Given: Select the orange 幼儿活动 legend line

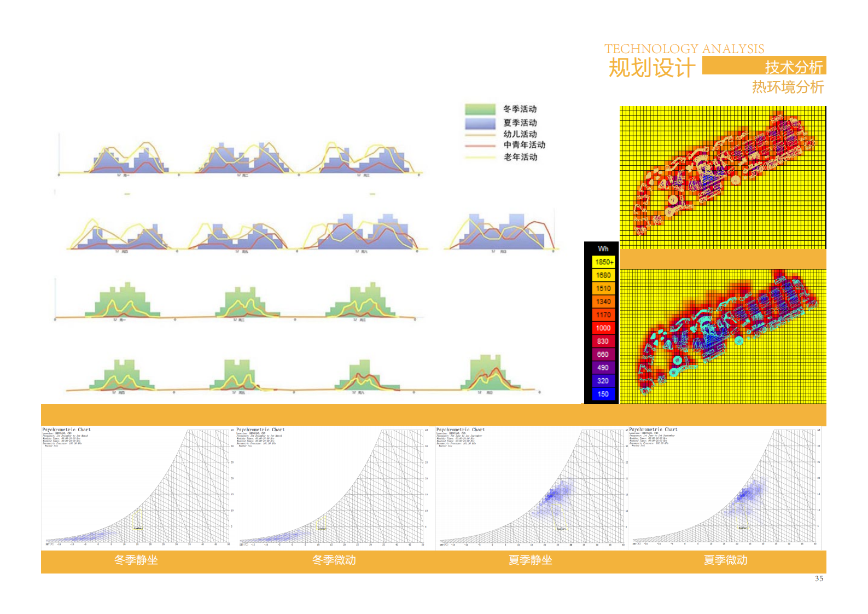Looking at the screenshot, I should [x=480, y=135].
